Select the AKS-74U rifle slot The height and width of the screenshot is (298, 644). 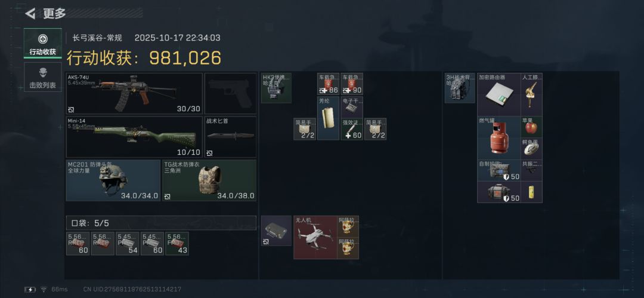134,93
